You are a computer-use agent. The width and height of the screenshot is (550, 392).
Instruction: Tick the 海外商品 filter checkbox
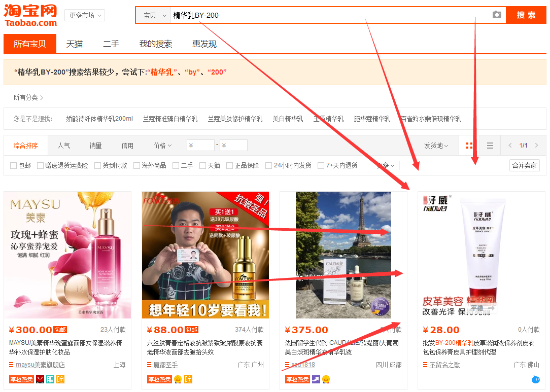point(137,165)
